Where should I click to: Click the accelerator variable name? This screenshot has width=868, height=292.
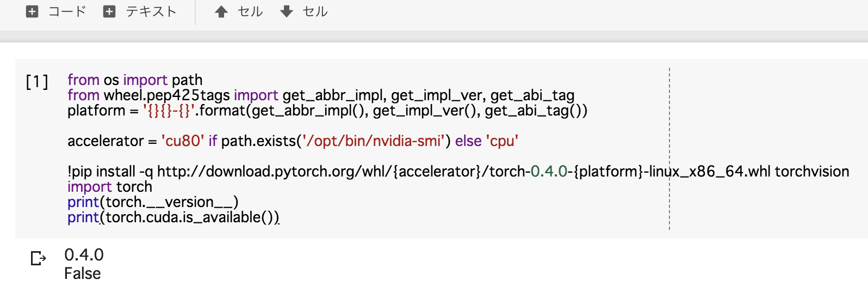pyautogui.click(x=106, y=141)
